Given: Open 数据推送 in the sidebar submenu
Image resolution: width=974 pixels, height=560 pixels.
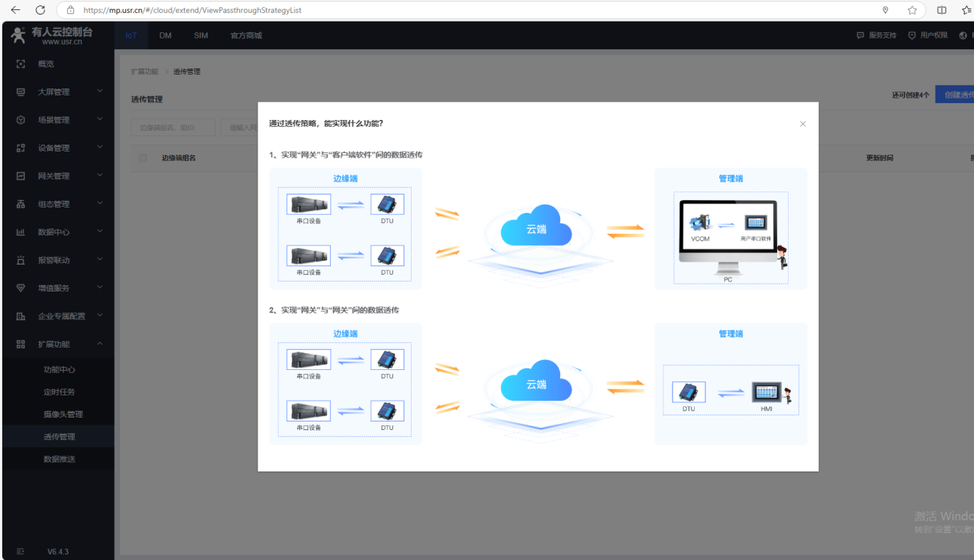Looking at the screenshot, I should click(x=59, y=459).
